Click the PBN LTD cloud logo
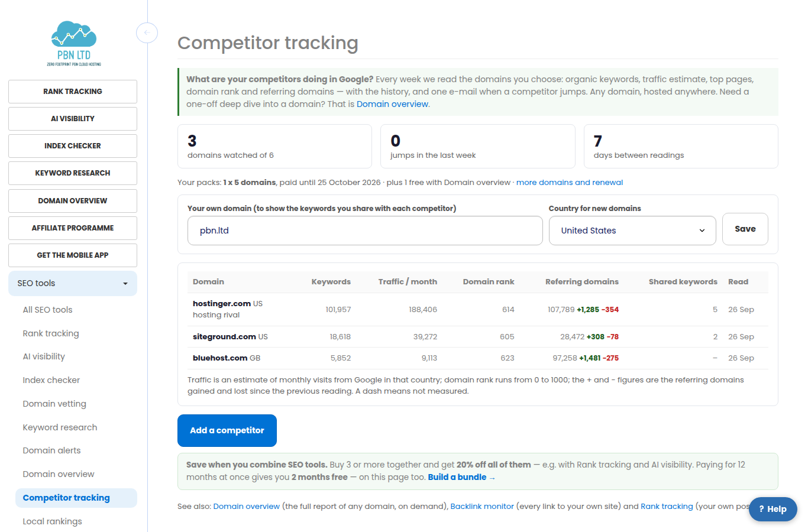This screenshot has height=532, width=808. pos(74,43)
